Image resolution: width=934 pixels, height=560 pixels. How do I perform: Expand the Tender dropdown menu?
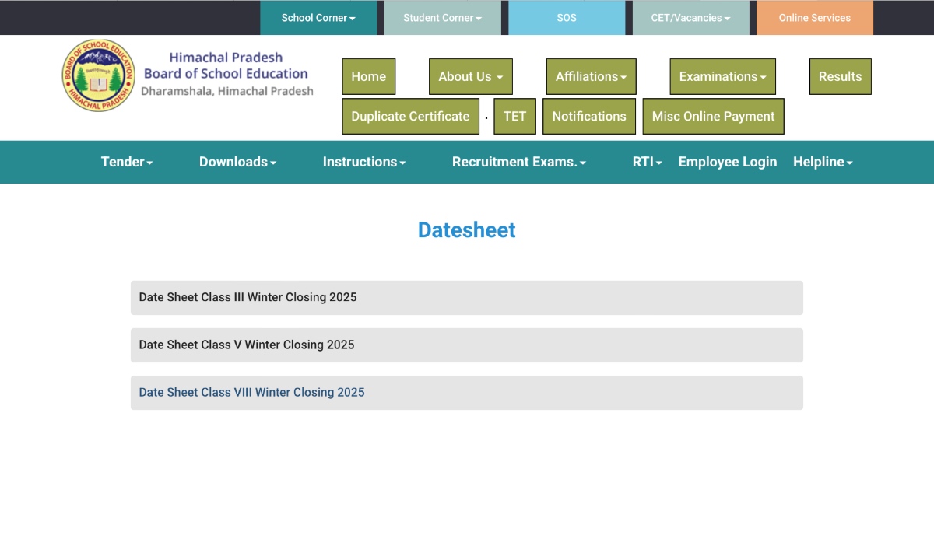pos(126,162)
